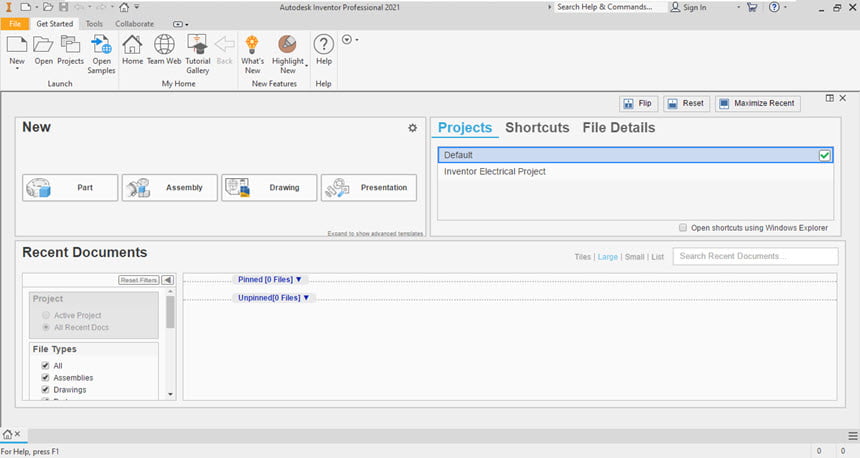The height and width of the screenshot is (458, 860).
Task: Open Help from the ribbon Help panel
Action: pyautogui.click(x=324, y=44)
